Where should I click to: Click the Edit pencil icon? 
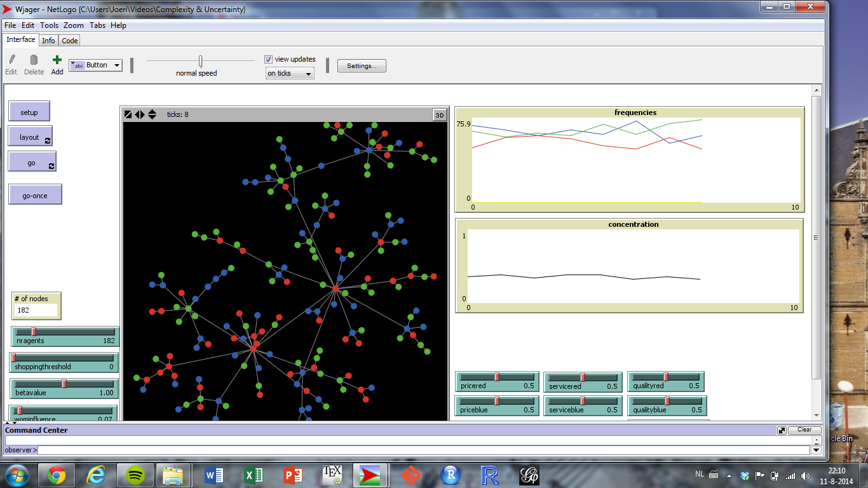point(11,60)
